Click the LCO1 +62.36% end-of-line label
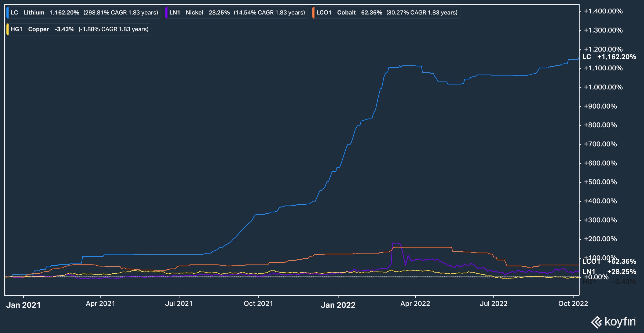The height and width of the screenshot is (333, 644). coord(609,261)
